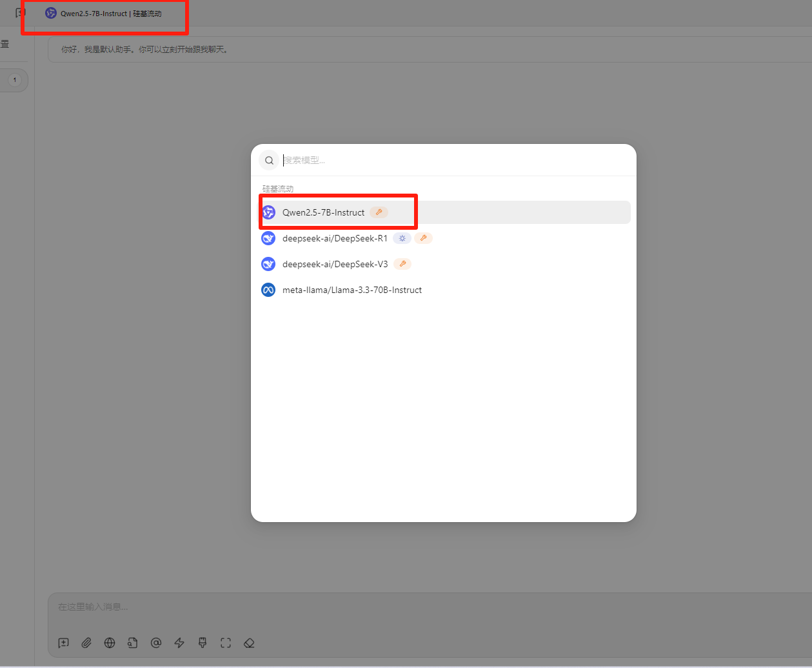Open the lightning quick phrases icon
This screenshot has width=812, height=668.
pyautogui.click(x=179, y=643)
